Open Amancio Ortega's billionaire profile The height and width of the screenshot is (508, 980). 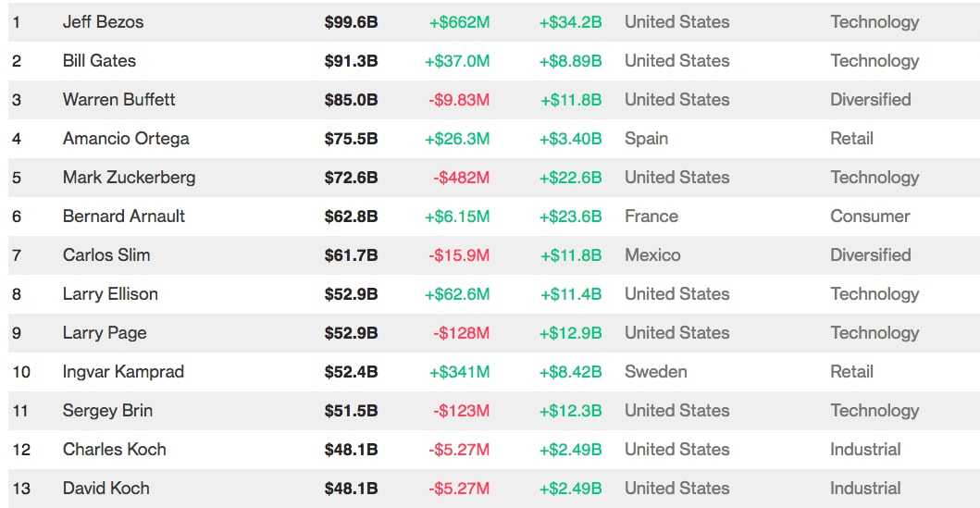click(x=126, y=139)
